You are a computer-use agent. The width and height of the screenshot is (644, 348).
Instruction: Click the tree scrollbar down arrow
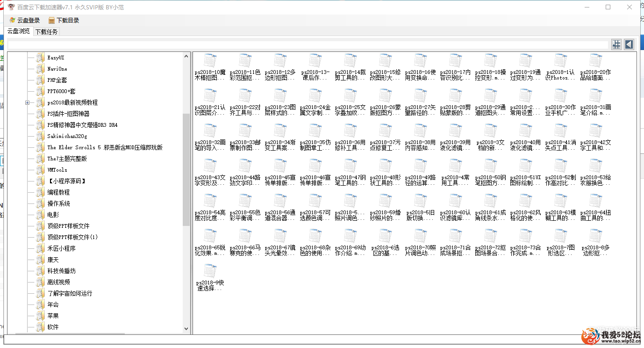point(186,329)
